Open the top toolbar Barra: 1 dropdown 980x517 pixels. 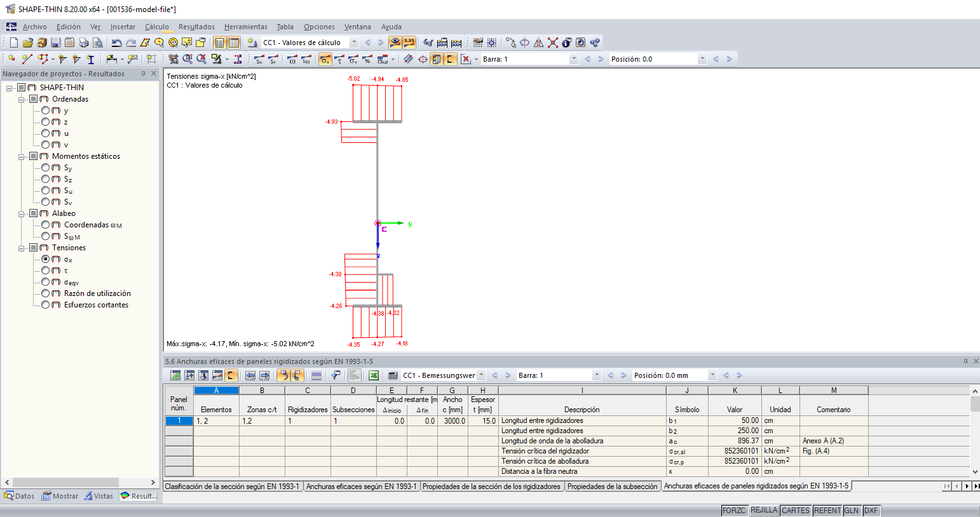[574, 59]
